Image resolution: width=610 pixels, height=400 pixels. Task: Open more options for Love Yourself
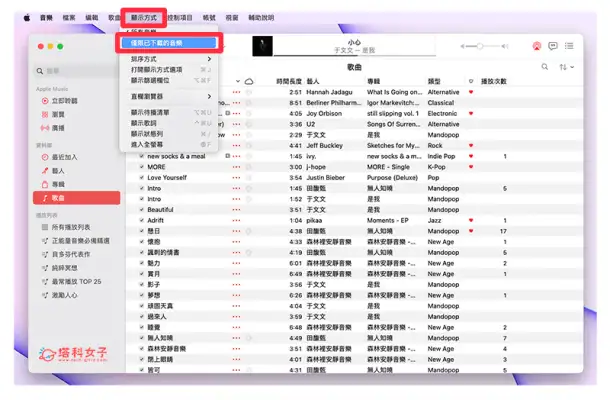[x=236, y=177]
